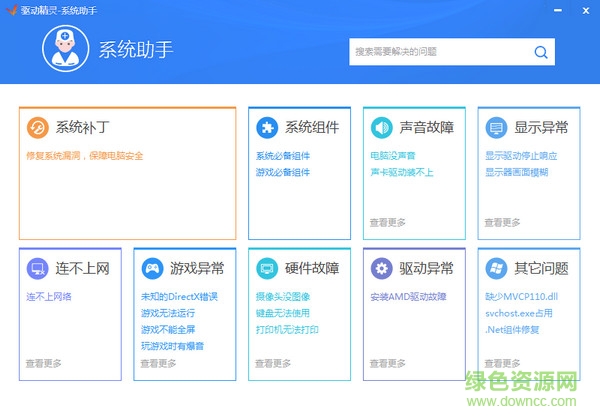Click the 驱动精灵 title bar logo icon
The height and width of the screenshot is (420, 600).
pos(12,10)
